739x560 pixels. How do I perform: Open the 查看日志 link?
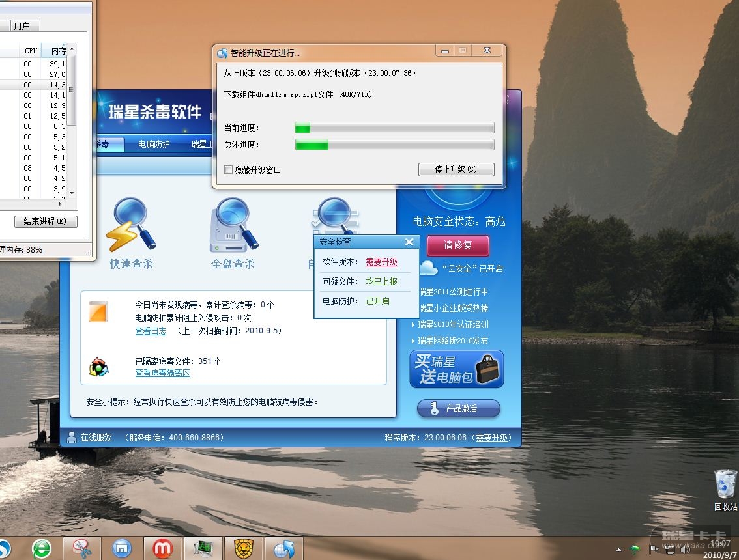151,331
